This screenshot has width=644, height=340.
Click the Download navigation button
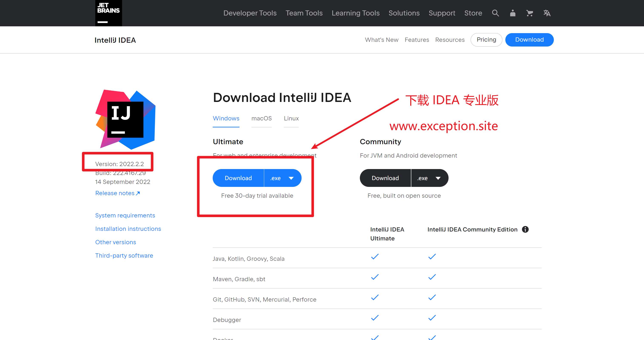point(530,40)
